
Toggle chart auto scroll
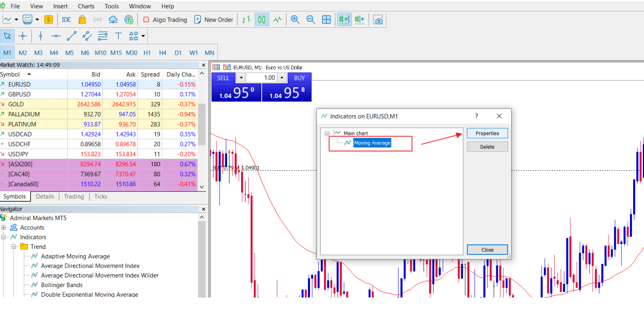tap(344, 20)
